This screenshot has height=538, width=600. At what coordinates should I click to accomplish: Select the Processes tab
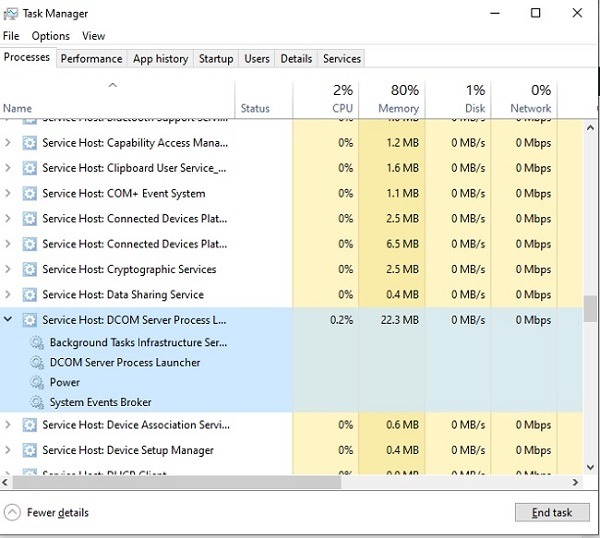click(x=27, y=57)
